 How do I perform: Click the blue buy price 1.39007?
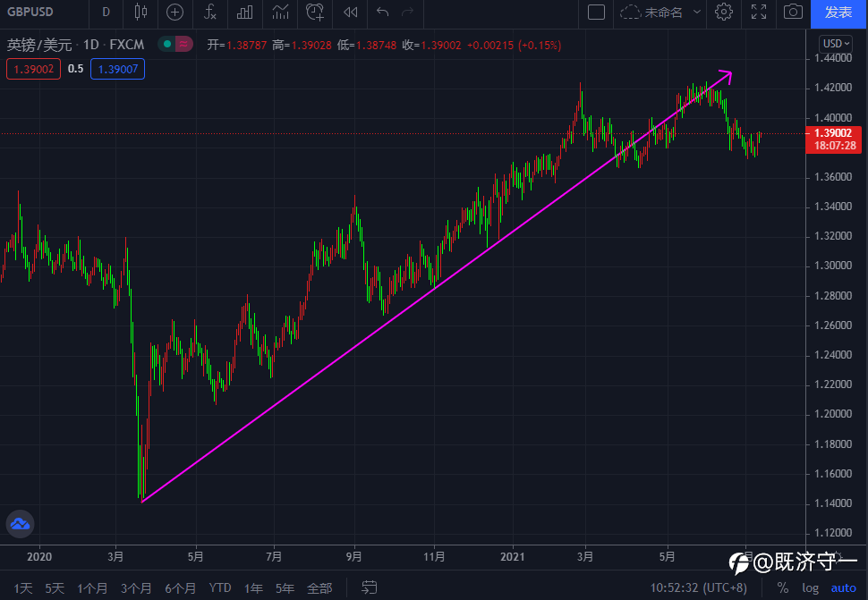pos(117,69)
